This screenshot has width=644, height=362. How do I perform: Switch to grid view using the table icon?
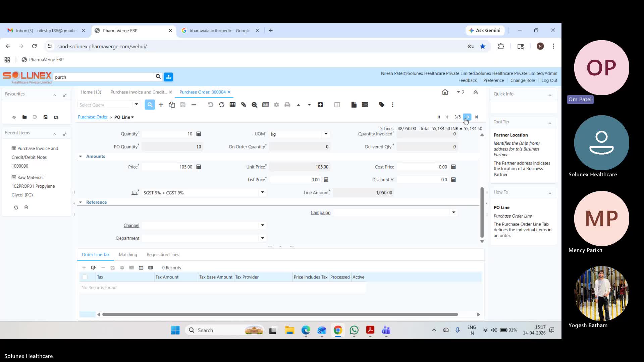coord(232,105)
